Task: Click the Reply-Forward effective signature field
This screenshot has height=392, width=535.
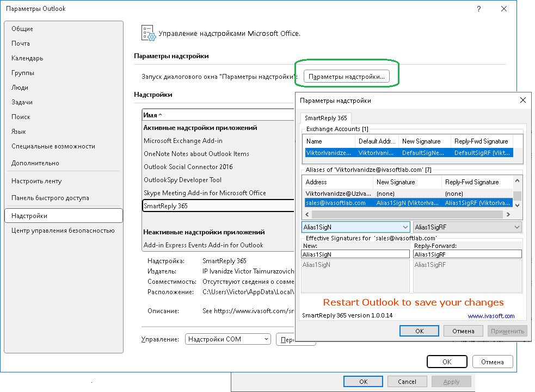Action: [x=468, y=254]
